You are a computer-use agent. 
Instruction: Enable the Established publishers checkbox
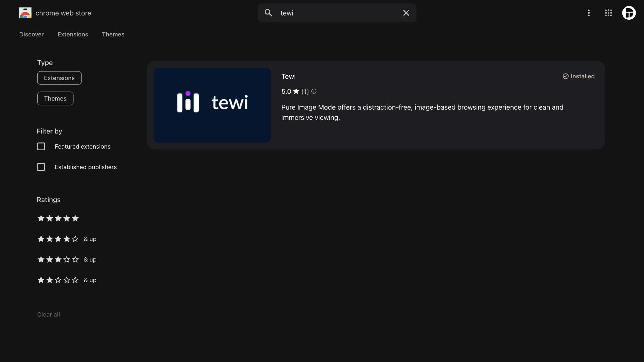click(41, 167)
